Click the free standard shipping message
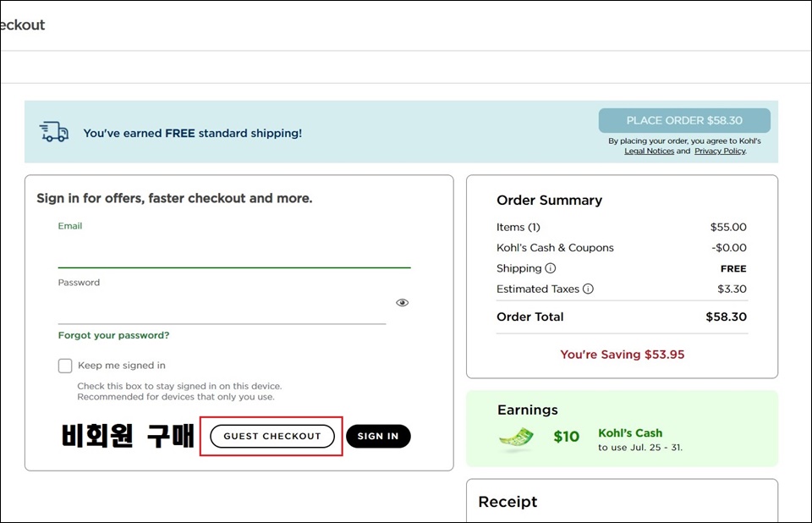Viewport: 812px width, 523px height. 192,133
